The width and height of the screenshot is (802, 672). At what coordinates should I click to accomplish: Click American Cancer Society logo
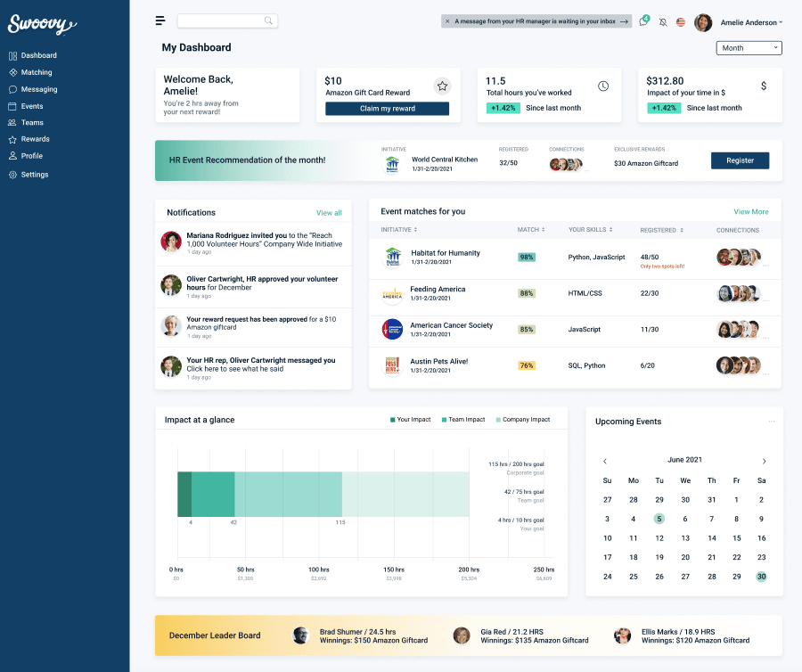click(392, 330)
